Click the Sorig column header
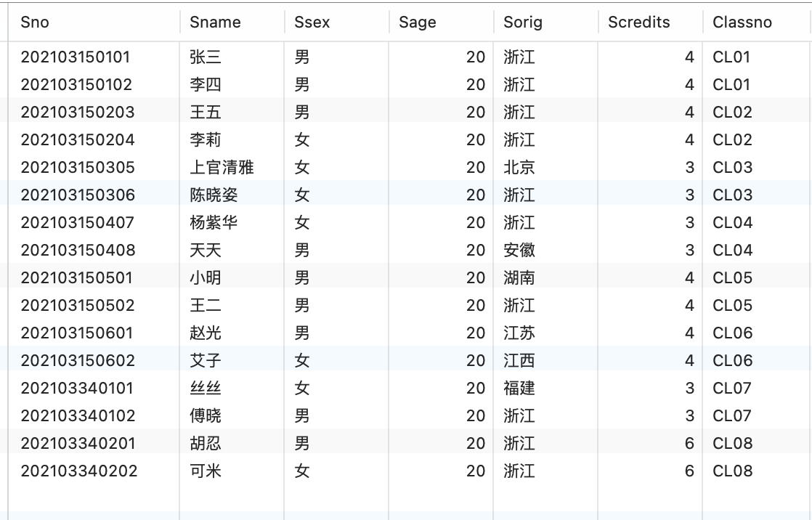Screen dimensions: 812x520 pyautogui.click(x=523, y=23)
